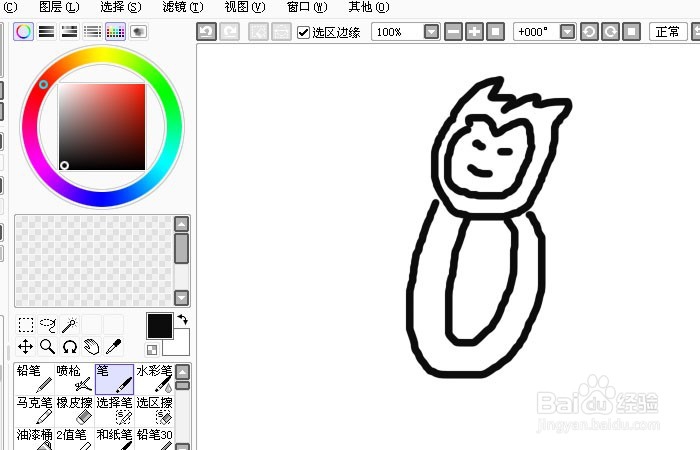This screenshot has height=450, width=700.
Task: Open the 选择 (S) menu
Action: (121, 7)
